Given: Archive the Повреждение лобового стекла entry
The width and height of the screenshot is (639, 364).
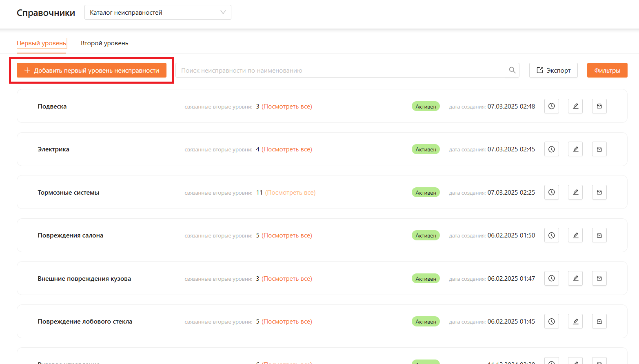Looking at the screenshot, I should pyautogui.click(x=599, y=322).
